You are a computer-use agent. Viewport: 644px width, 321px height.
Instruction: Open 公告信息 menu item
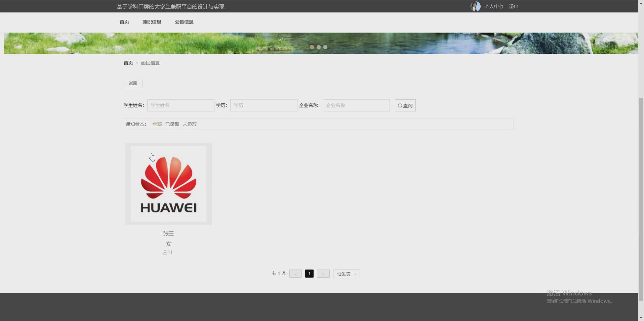click(x=184, y=22)
